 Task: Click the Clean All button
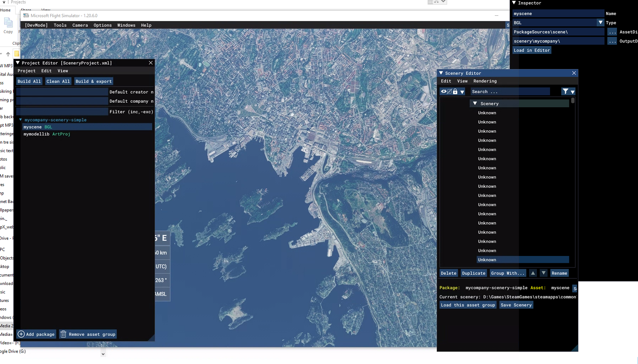58,81
